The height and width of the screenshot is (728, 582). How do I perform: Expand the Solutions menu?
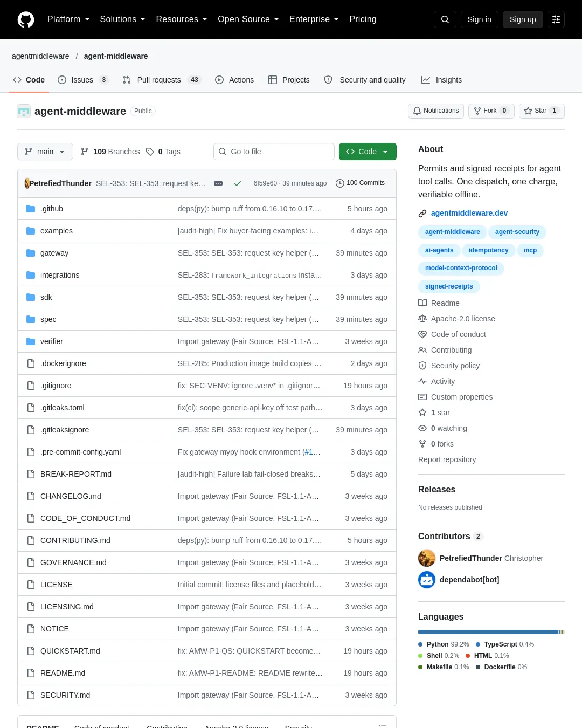point(122,19)
